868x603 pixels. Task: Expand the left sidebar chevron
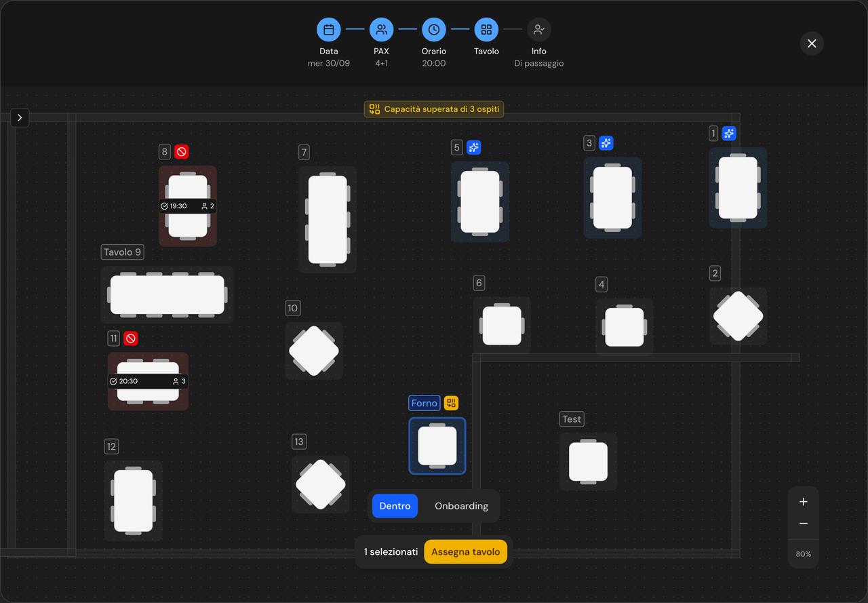click(20, 117)
